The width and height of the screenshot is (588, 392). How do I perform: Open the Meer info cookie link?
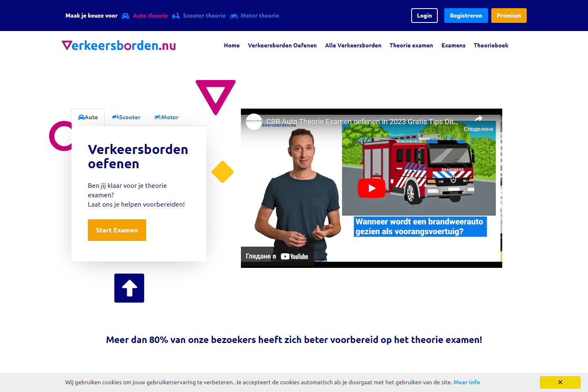pyautogui.click(x=467, y=382)
